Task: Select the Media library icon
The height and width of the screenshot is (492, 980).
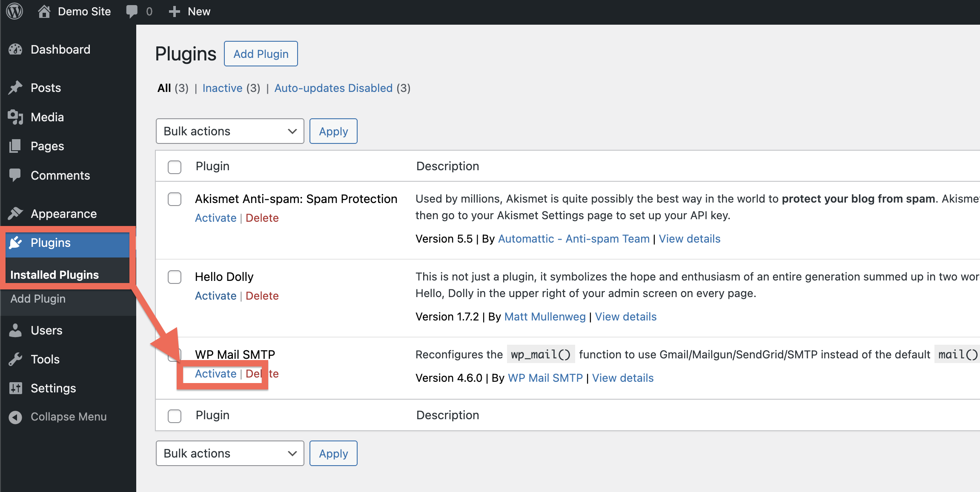Action: [x=15, y=117]
